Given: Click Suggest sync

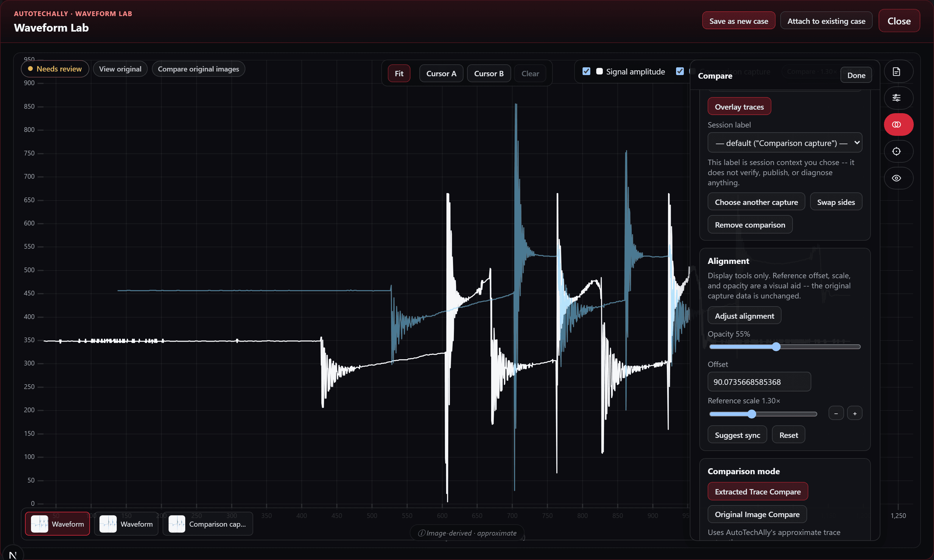Looking at the screenshot, I should click(737, 435).
